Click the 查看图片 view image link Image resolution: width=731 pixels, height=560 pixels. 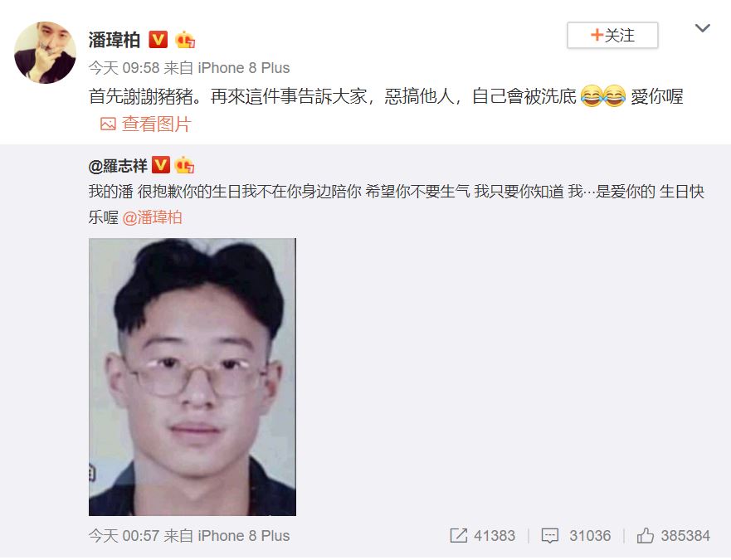point(156,124)
